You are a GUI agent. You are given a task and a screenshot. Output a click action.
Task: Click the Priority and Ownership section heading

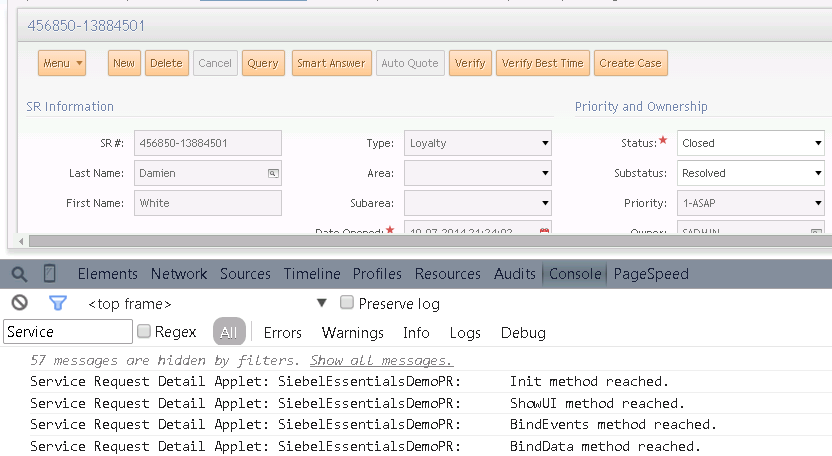(641, 107)
